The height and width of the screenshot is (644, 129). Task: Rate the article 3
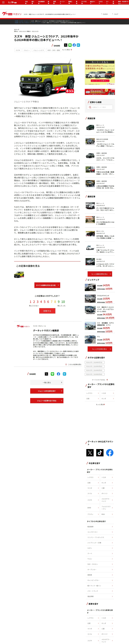tap(38, 302)
